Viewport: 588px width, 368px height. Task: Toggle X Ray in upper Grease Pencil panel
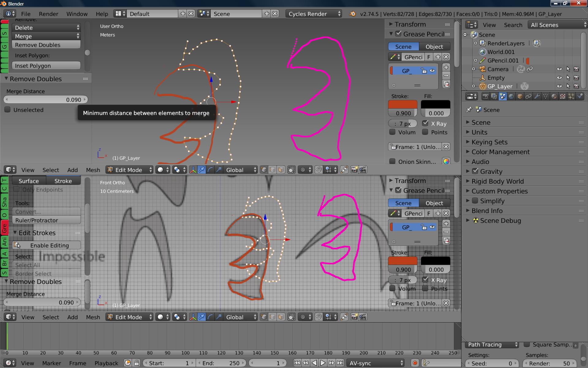click(425, 123)
